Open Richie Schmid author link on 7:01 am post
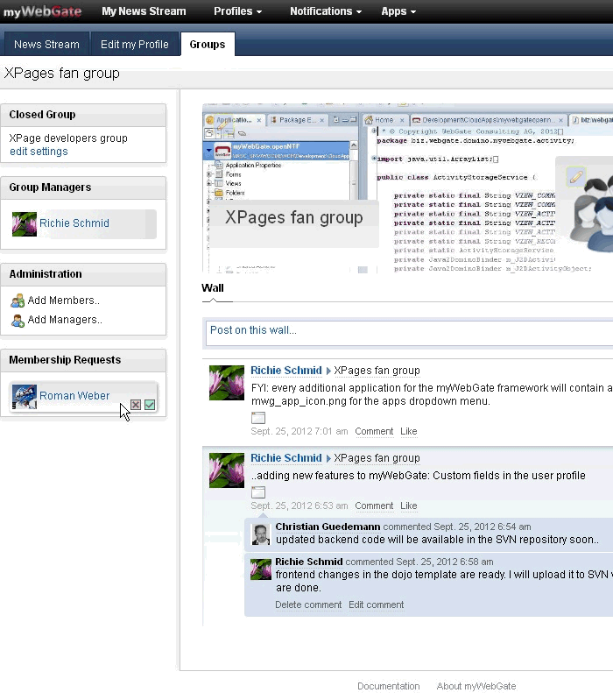This screenshot has height=700, width=613. (286, 370)
